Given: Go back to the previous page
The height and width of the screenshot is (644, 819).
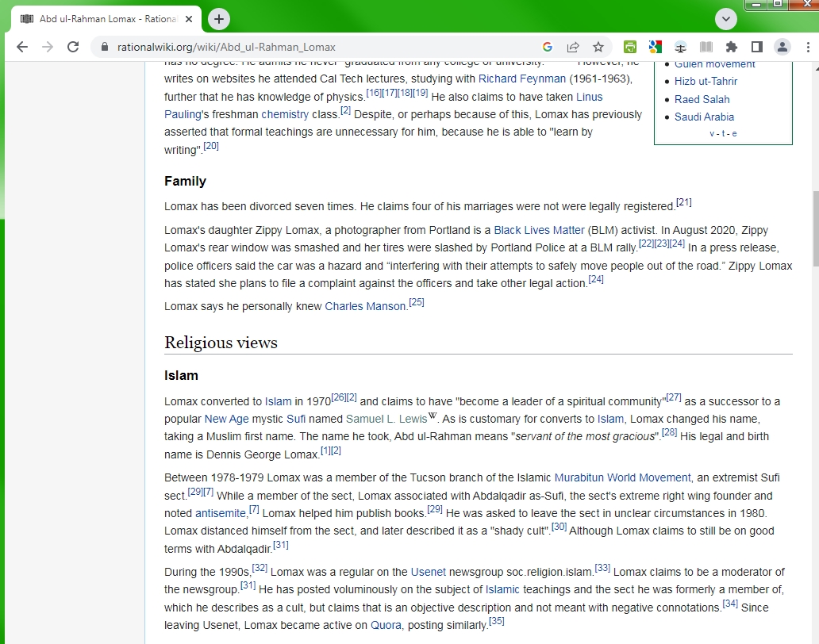Looking at the screenshot, I should click(x=22, y=47).
